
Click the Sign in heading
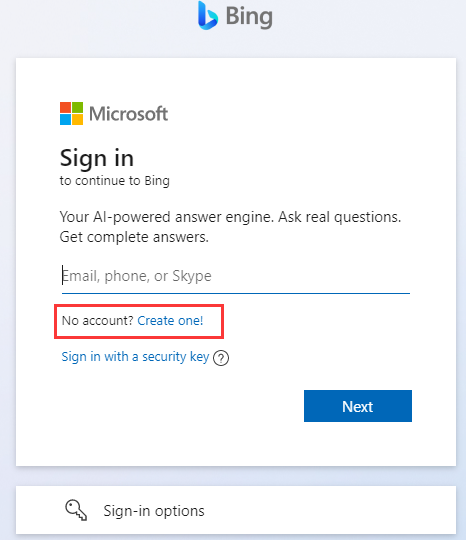pyautogui.click(x=97, y=159)
